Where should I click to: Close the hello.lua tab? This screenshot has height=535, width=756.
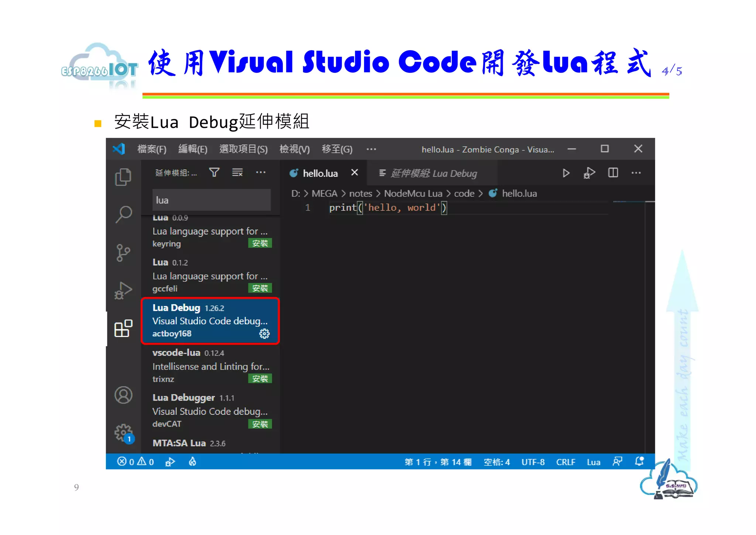coord(354,173)
